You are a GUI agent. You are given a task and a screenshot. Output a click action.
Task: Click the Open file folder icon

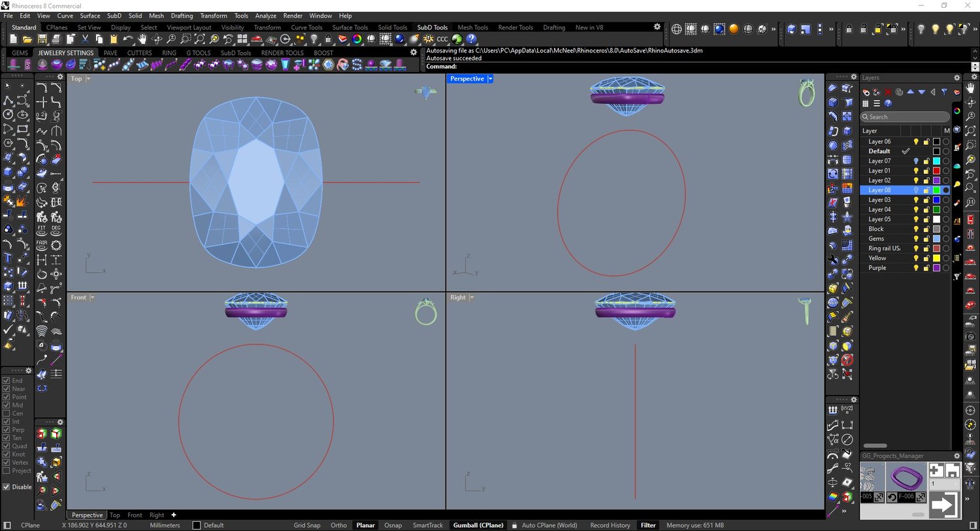(28, 39)
